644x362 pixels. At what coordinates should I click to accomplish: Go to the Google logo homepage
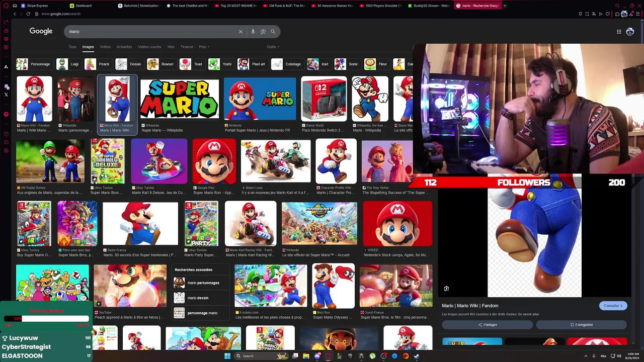[41, 31]
